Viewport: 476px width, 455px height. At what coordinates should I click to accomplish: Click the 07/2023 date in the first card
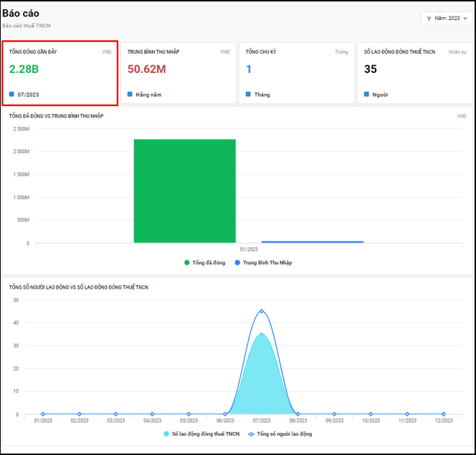click(x=28, y=95)
